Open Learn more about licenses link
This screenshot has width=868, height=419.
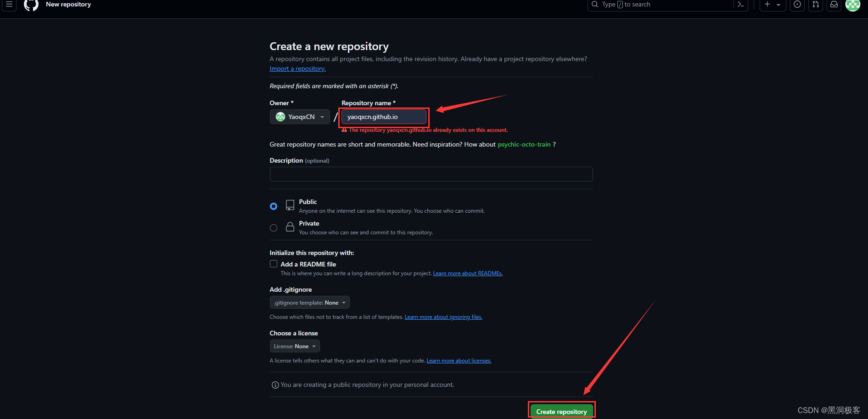(459, 361)
